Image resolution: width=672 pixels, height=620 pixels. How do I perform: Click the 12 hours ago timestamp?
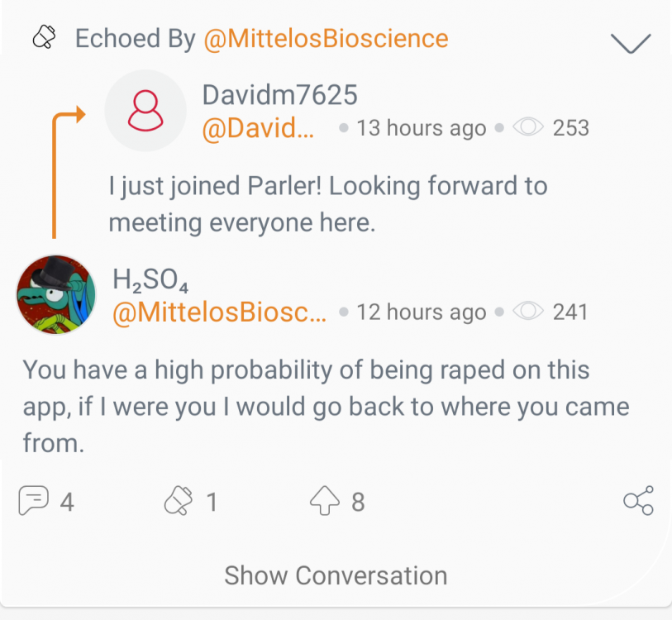pos(421,312)
